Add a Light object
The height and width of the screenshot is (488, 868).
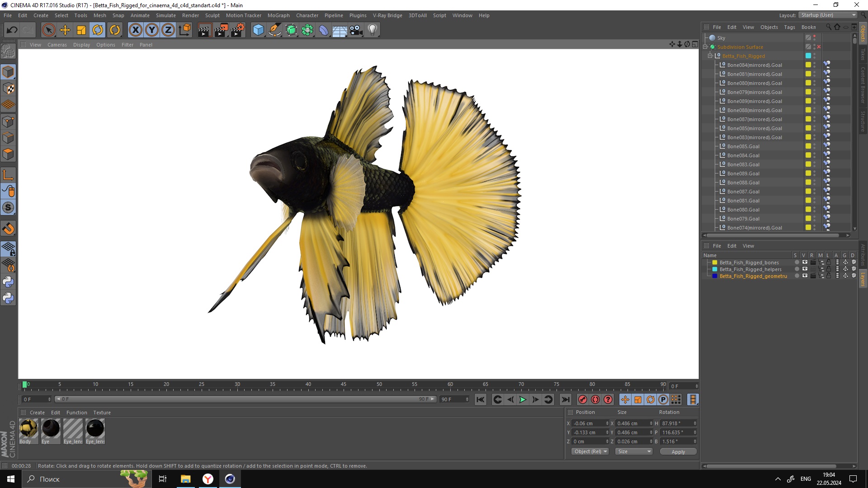pyautogui.click(x=373, y=30)
